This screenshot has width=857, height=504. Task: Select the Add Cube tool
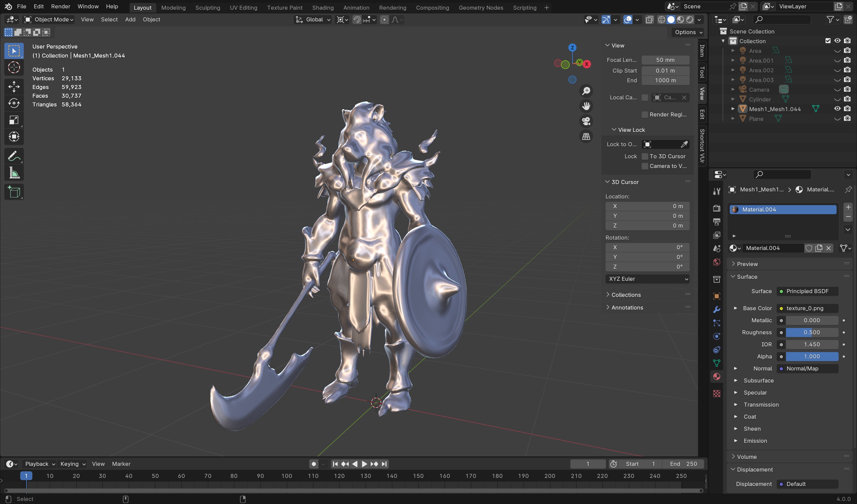[x=14, y=192]
